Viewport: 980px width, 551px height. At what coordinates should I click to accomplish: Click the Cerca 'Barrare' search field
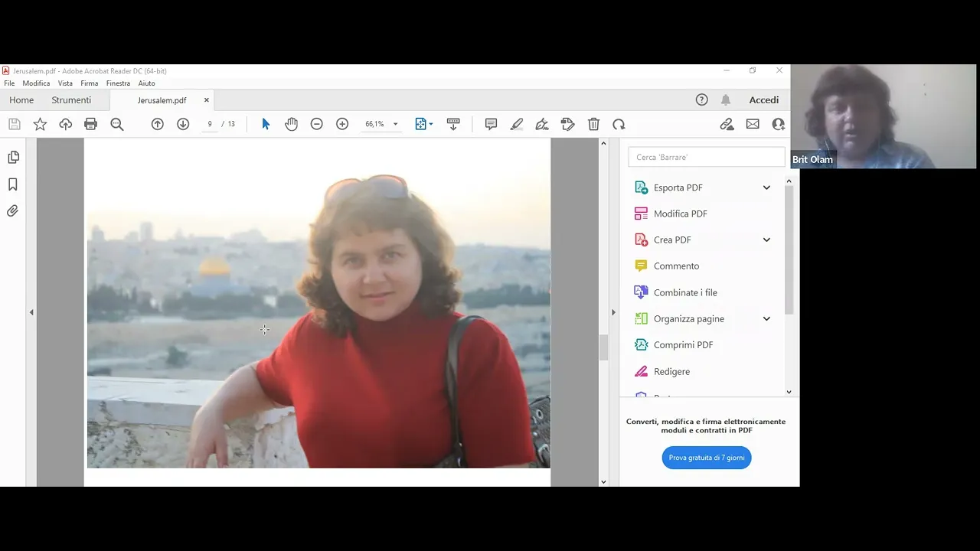coord(706,157)
